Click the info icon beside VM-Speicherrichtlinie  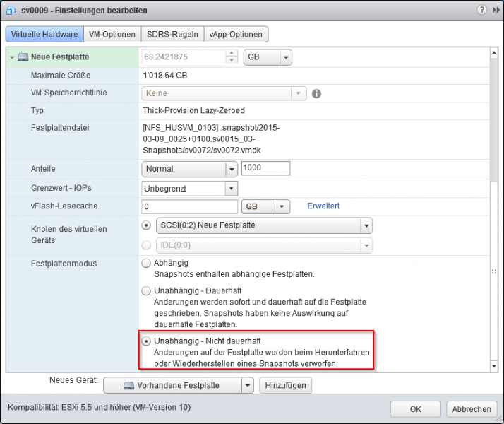click(316, 93)
